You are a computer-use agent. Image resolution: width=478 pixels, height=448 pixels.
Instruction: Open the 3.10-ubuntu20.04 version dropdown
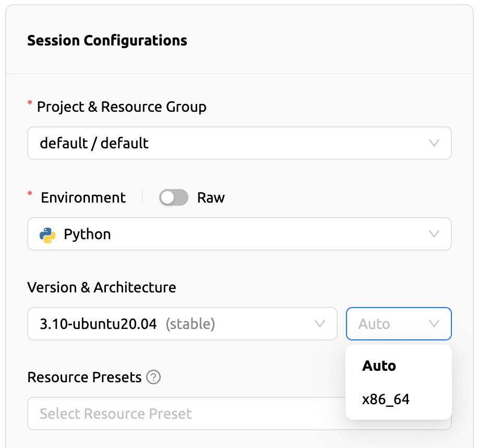tap(183, 324)
